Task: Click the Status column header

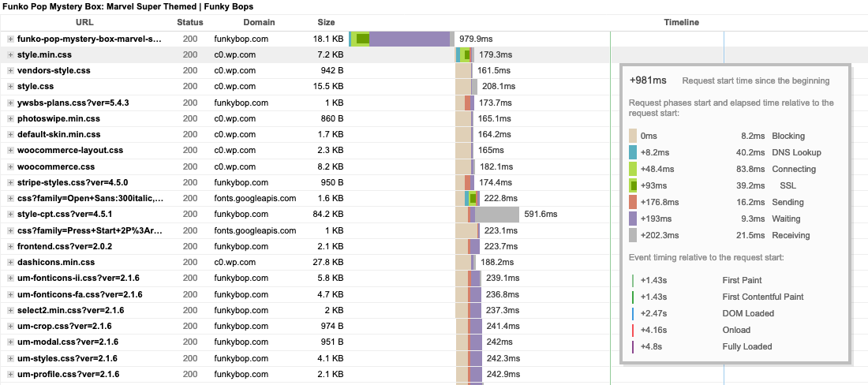Action: 190,23
